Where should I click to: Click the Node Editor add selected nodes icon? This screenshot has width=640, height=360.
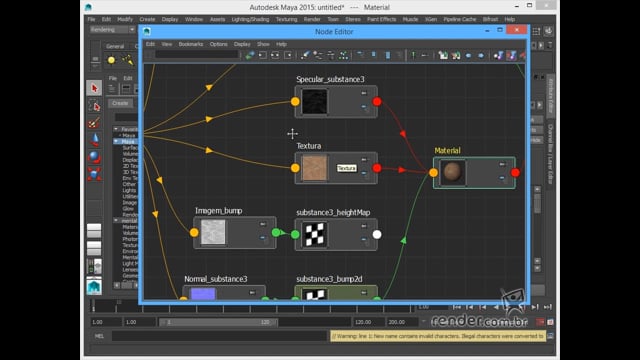tap(249, 55)
